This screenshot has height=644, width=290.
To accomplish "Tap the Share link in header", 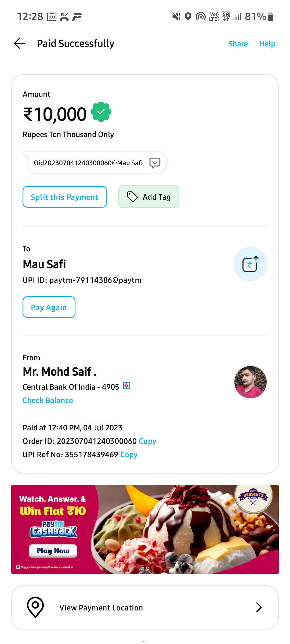I will tap(238, 44).
